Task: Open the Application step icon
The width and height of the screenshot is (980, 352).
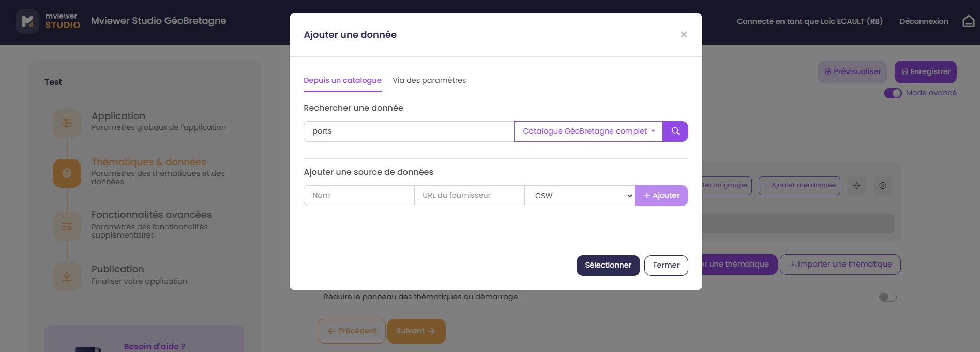Action: pyautogui.click(x=67, y=123)
